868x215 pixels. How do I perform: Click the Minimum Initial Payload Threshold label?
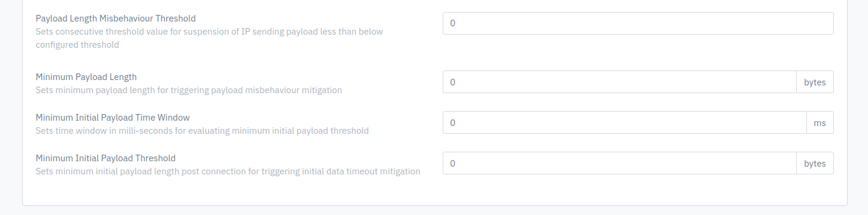click(106, 158)
